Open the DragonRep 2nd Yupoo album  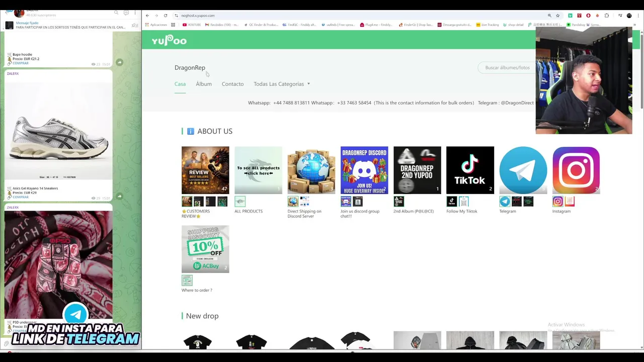[417, 170]
